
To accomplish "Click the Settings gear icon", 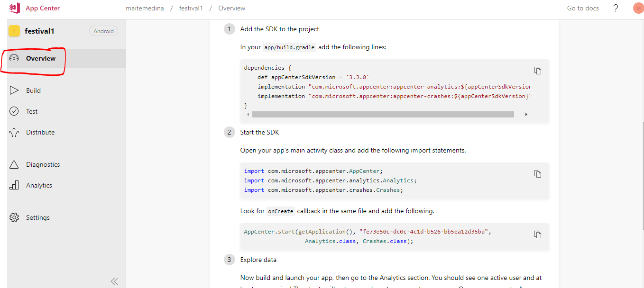I will pos(14,217).
